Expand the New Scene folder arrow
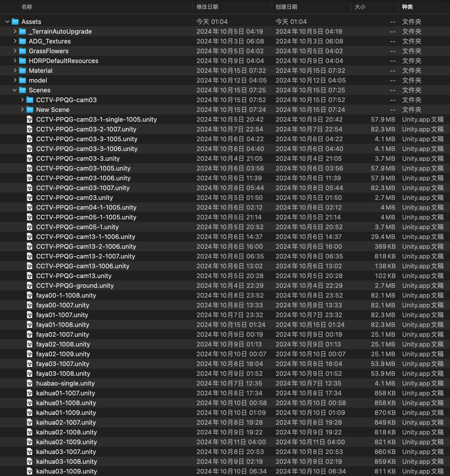Screen dimensions: 450x476 22,109
